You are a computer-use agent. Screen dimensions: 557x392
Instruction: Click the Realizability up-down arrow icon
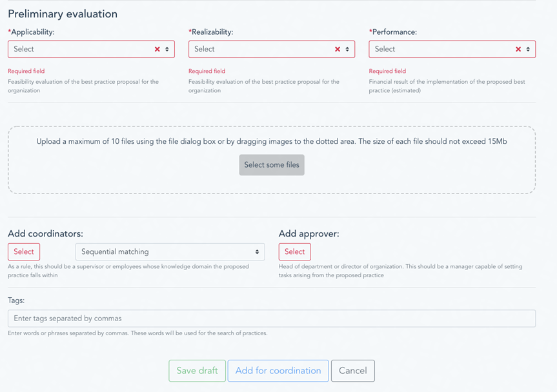(347, 49)
